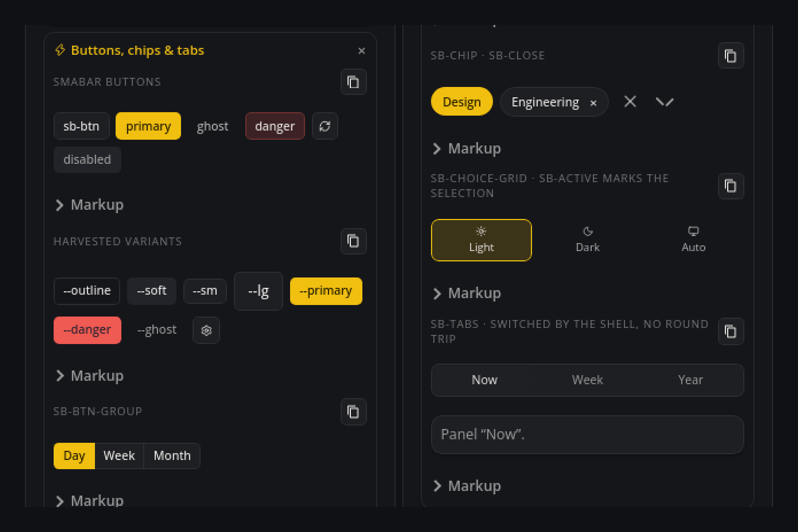Click the --sm variant button

click(x=205, y=291)
